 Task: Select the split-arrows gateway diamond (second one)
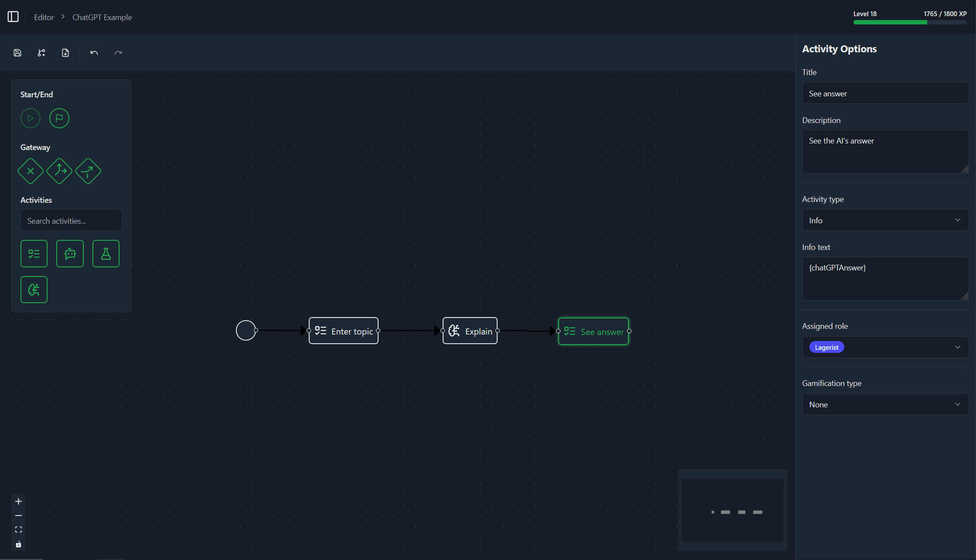click(x=59, y=171)
